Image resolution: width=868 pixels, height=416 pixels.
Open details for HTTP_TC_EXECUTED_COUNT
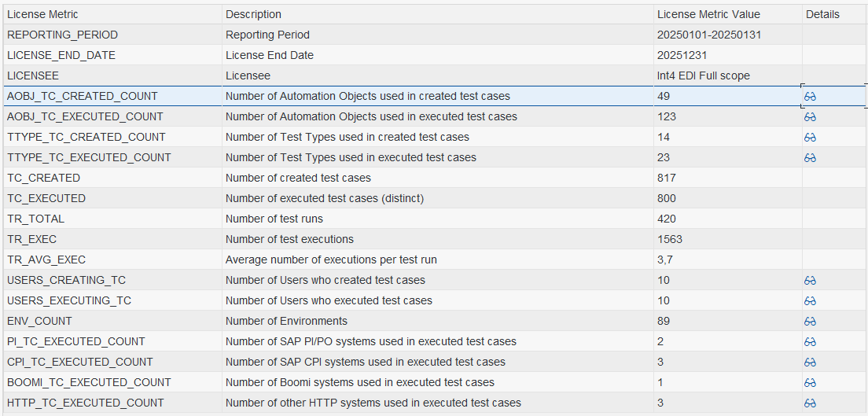(x=810, y=404)
